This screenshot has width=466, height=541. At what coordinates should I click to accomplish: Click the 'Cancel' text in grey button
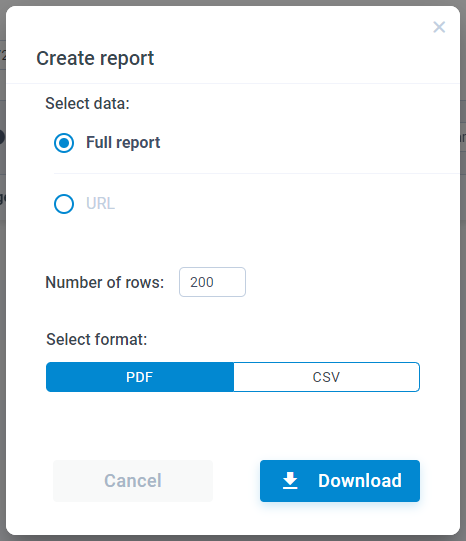pos(133,481)
